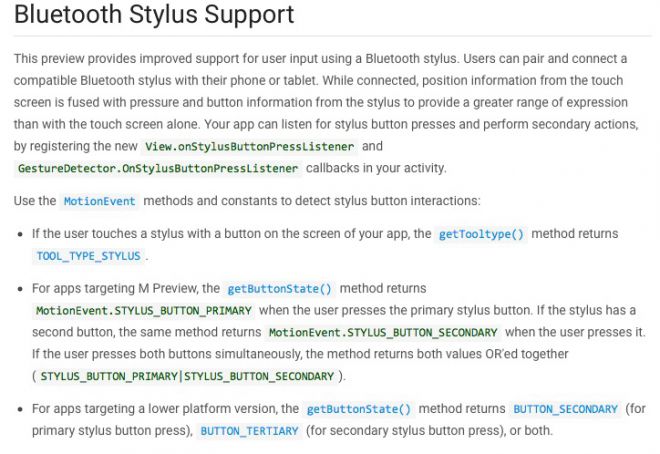Click the bullet before 'For apps targeting a lower platform'
Image resolution: width=660 pixels, height=454 pixels.
(x=20, y=410)
